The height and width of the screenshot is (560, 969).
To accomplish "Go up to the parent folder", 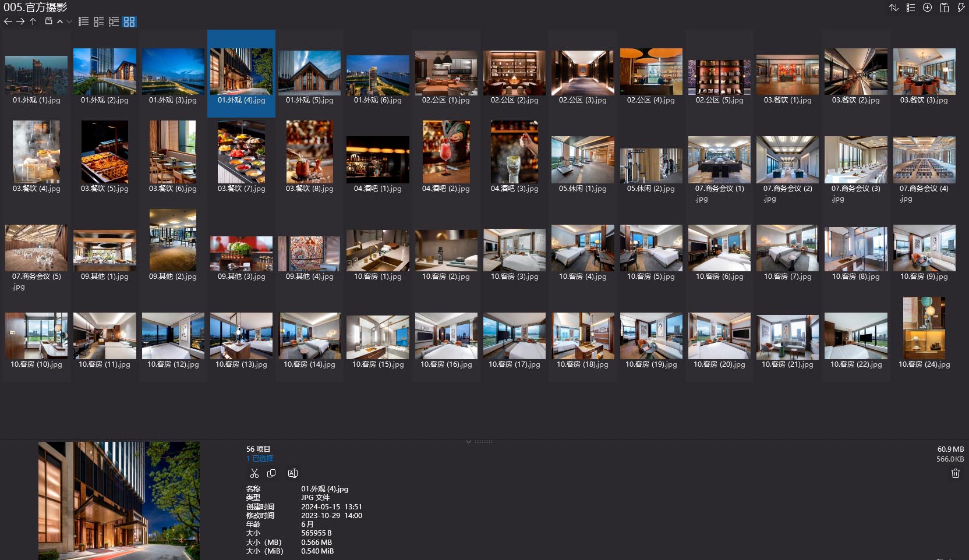I will [x=33, y=22].
